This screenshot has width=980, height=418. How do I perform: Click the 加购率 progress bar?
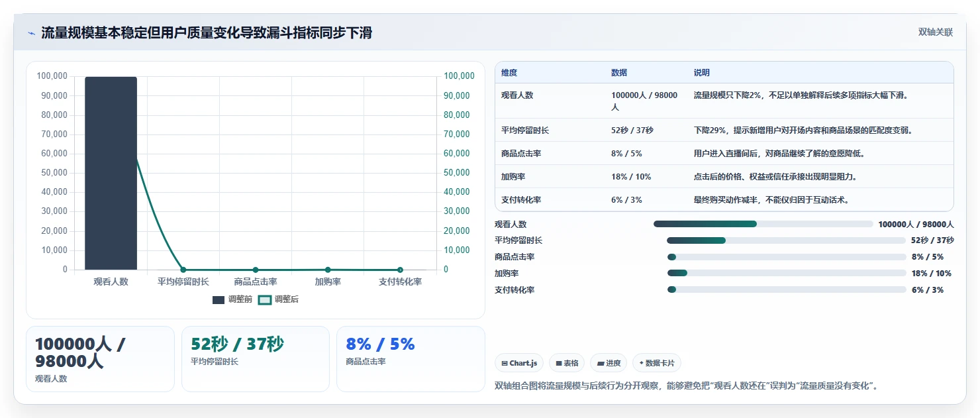[787, 273]
